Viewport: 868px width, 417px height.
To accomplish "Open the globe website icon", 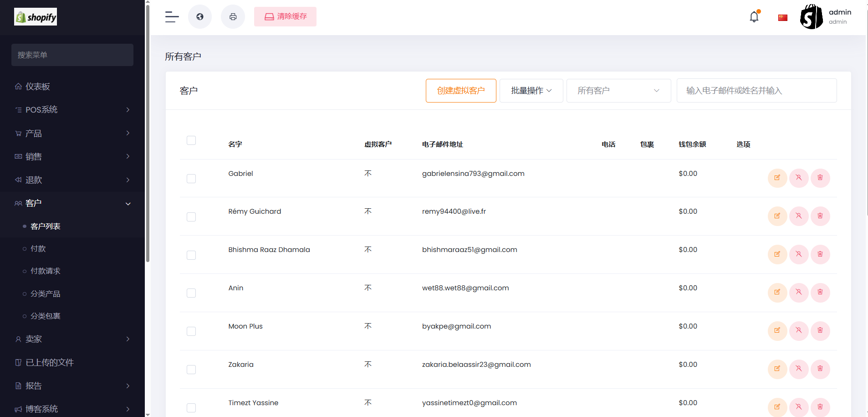I will (x=200, y=17).
